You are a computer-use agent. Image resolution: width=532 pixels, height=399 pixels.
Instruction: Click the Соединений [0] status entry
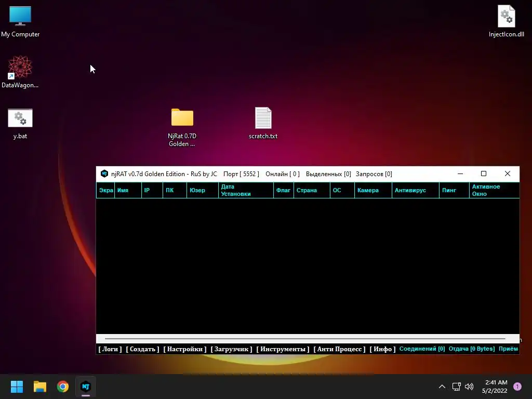pyautogui.click(x=422, y=349)
